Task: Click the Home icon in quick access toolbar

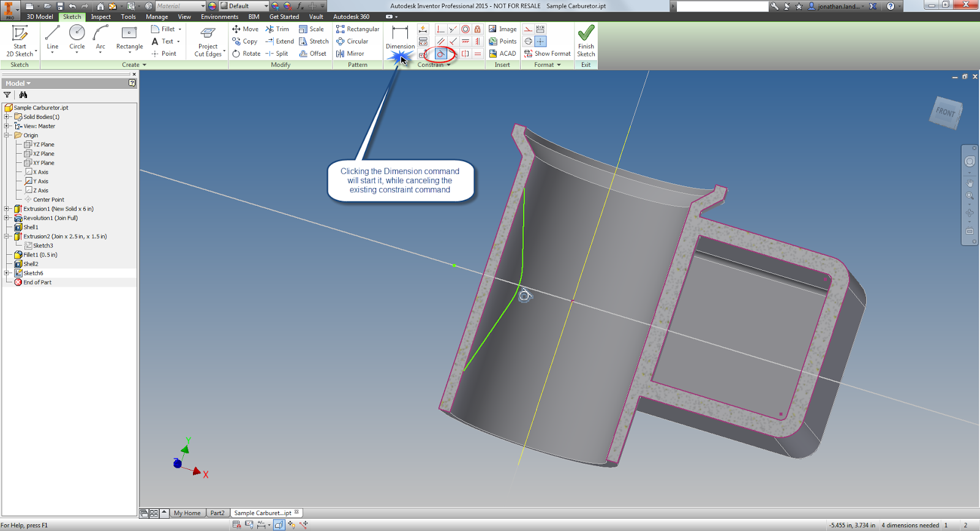Action: [x=100, y=6]
